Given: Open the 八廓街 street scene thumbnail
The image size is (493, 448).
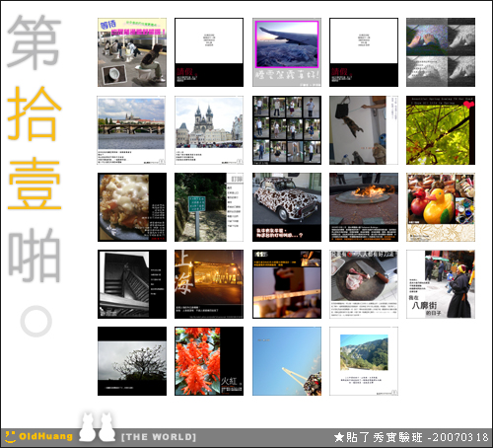Looking at the screenshot, I should click(441, 284).
